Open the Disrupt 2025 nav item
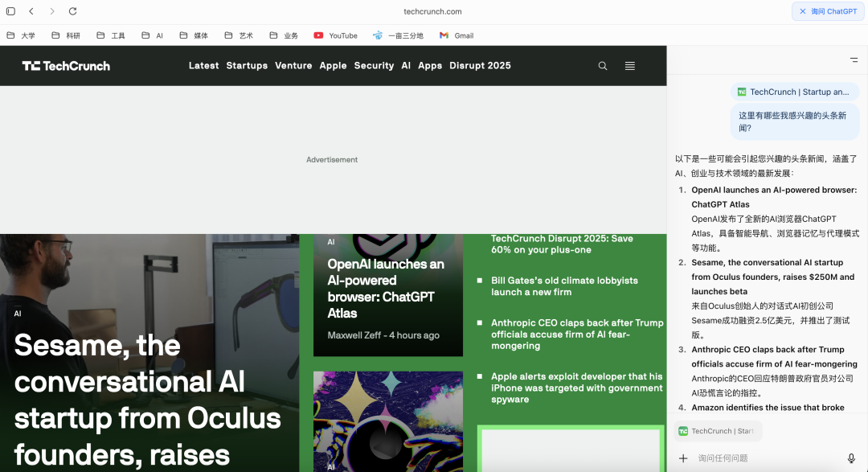Screen dimensions: 868x472 pyautogui.click(x=480, y=65)
